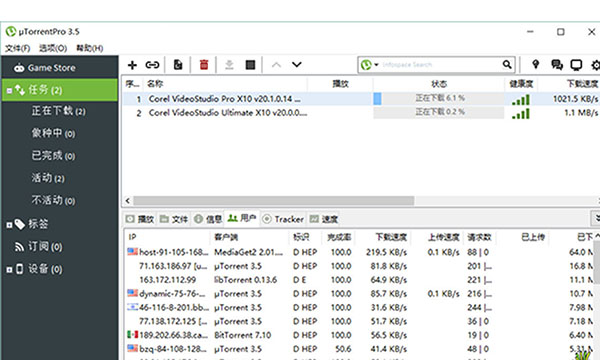
Task: Sort torrents by 名称 column header
Action: click(x=225, y=84)
